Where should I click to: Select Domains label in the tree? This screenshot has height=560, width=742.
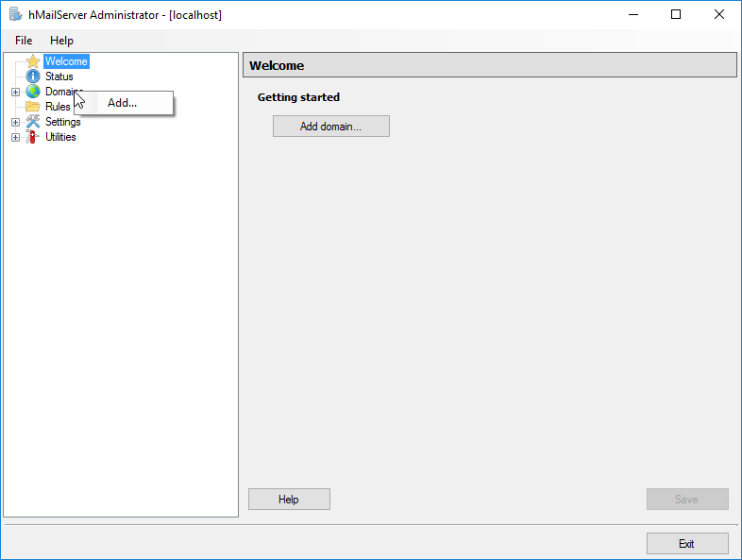click(x=59, y=92)
